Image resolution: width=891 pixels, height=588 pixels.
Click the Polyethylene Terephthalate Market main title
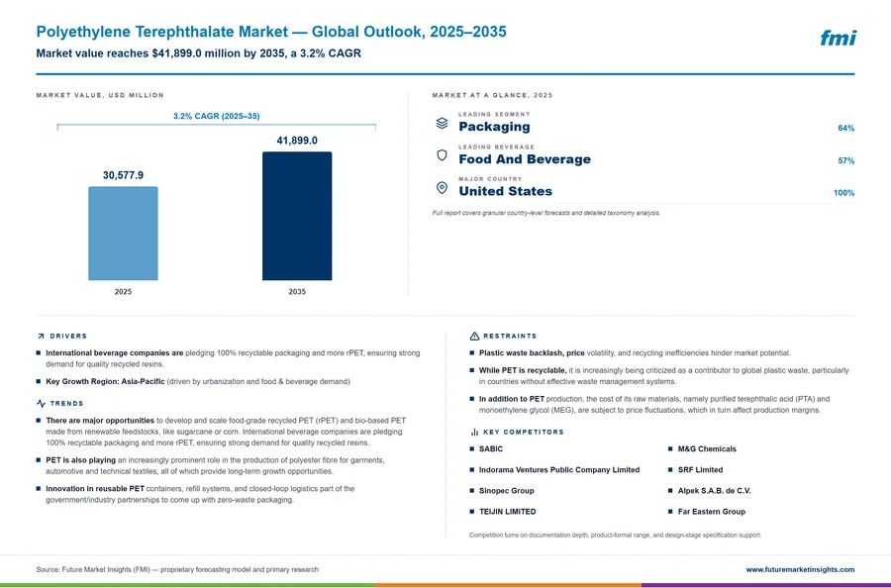[271, 32]
